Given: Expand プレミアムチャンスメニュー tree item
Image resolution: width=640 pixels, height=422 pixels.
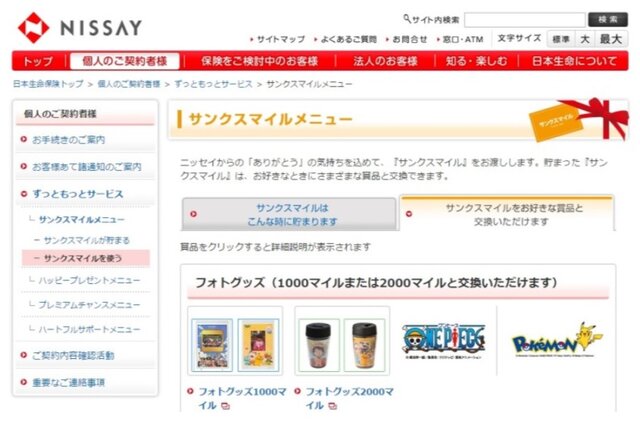Looking at the screenshot, I should (89, 305).
